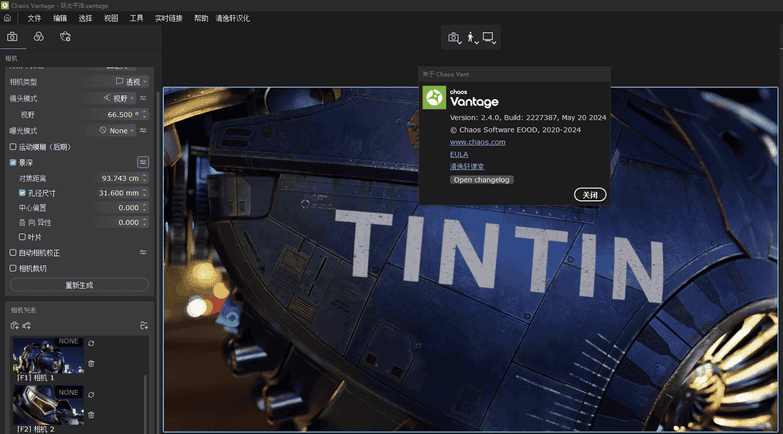Add new camera icon in camera list
This screenshot has width=783, height=434.
pyautogui.click(x=14, y=326)
